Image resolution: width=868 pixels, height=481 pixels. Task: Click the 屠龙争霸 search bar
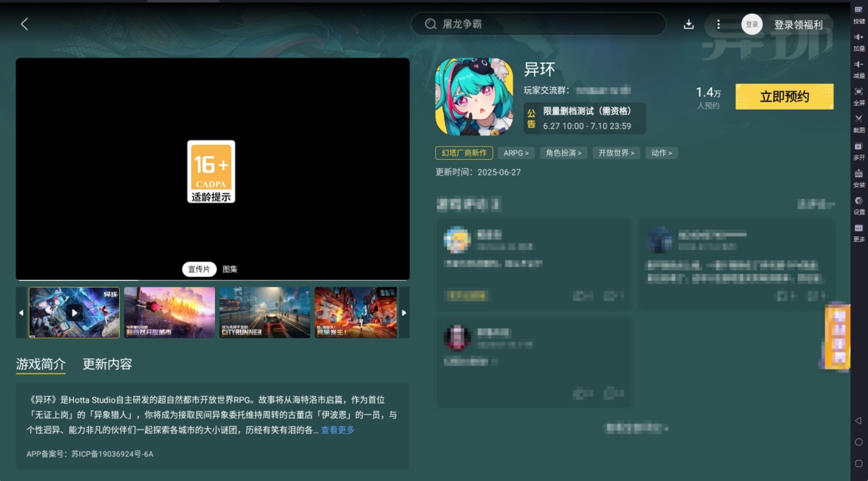(538, 23)
